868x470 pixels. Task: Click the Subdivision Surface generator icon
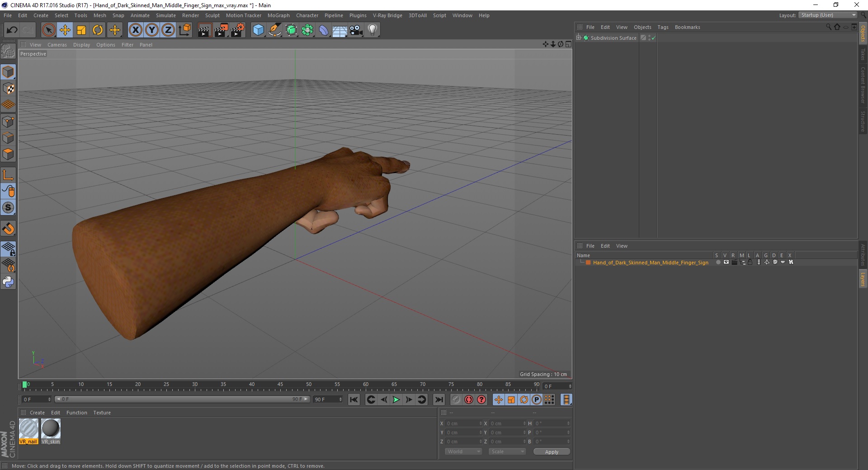click(292, 30)
